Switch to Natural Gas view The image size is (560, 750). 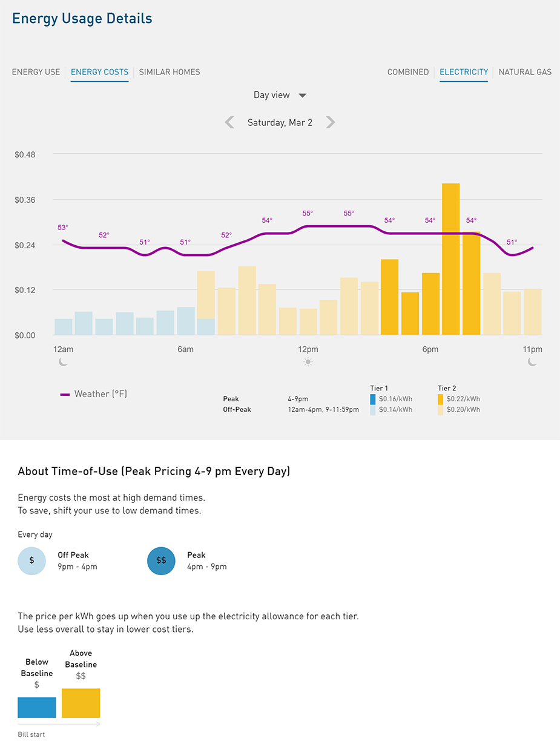click(x=525, y=72)
